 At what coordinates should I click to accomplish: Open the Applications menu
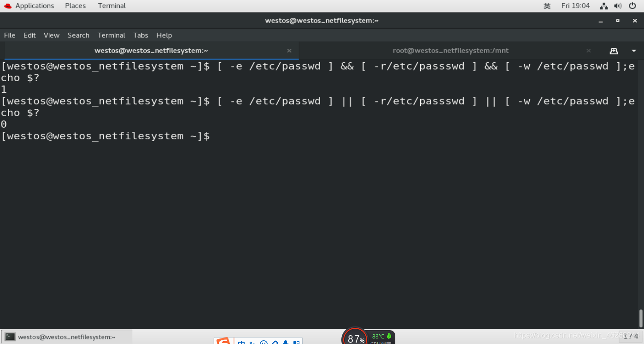35,6
